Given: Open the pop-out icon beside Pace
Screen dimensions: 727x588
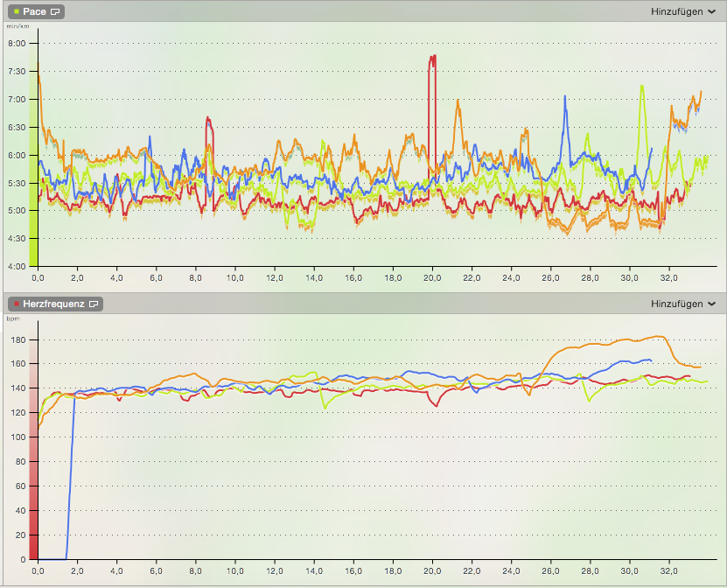Looking at the screenshot, I should pyautogui.click(x=55, y=11).
